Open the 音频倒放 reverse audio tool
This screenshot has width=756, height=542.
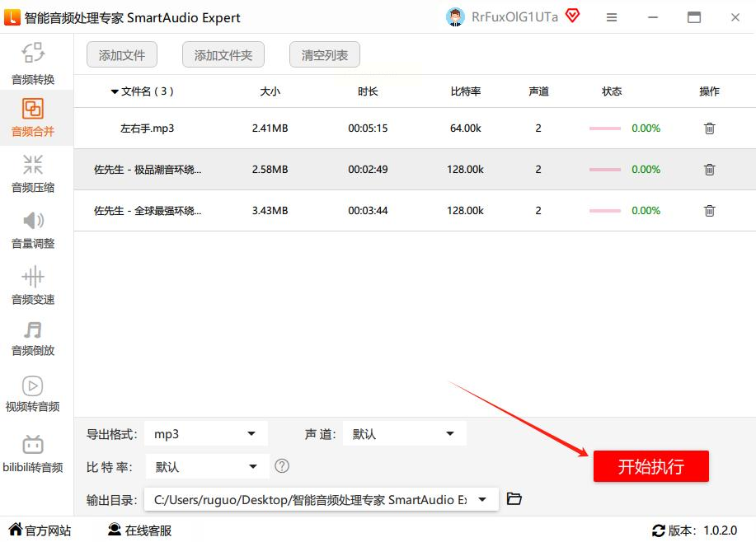pos(33,339)
